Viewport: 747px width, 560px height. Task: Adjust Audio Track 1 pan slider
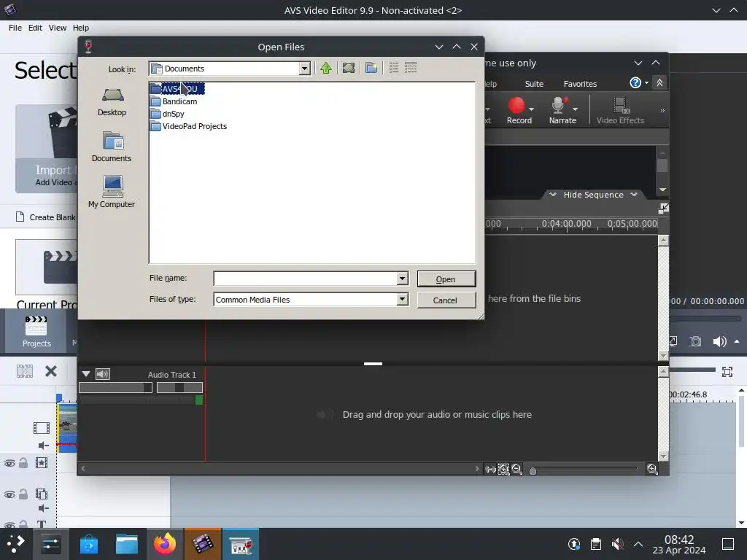click(x=179, y=388)
